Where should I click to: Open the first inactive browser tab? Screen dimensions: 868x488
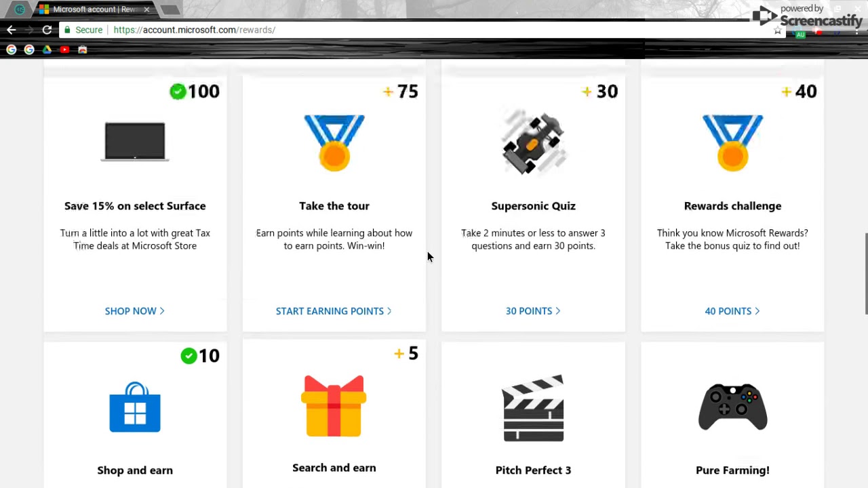[19, 9]
